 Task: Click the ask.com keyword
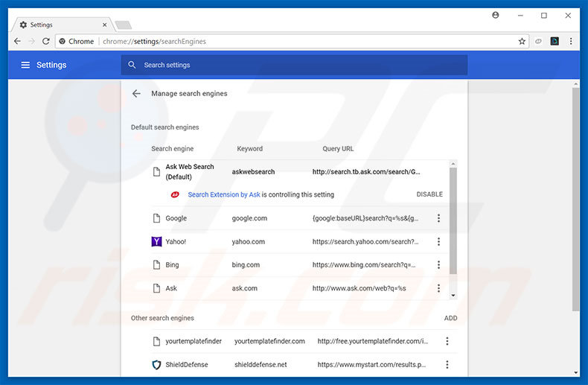pos(244,288)
